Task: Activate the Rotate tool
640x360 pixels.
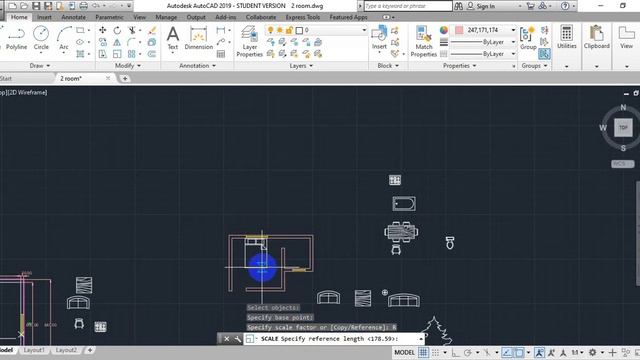Action: (117, 30)
